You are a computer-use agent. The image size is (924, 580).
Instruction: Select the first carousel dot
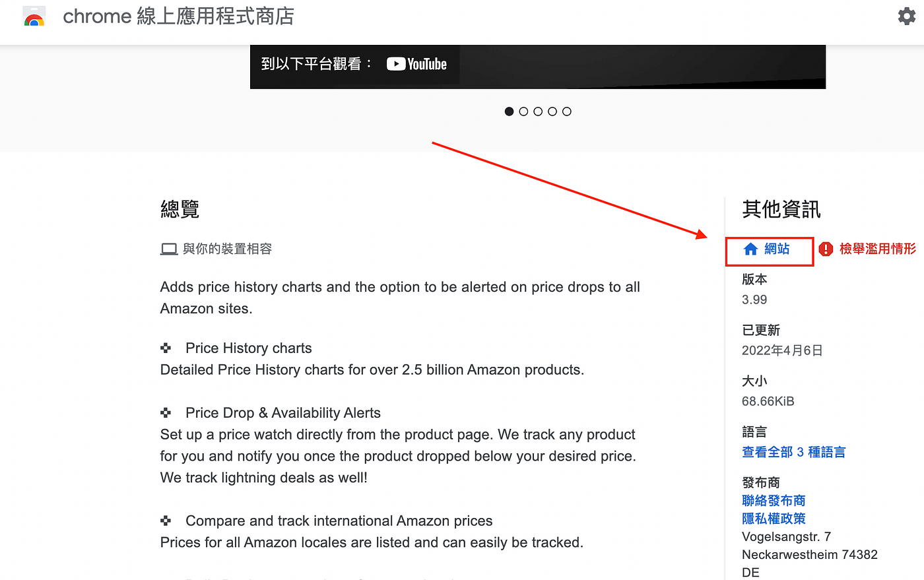pos(509,112)
